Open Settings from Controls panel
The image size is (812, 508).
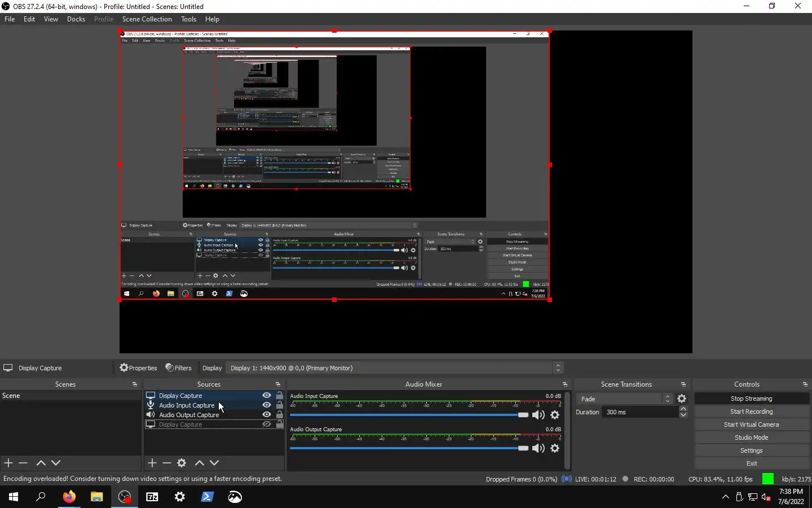coord(752,450)
